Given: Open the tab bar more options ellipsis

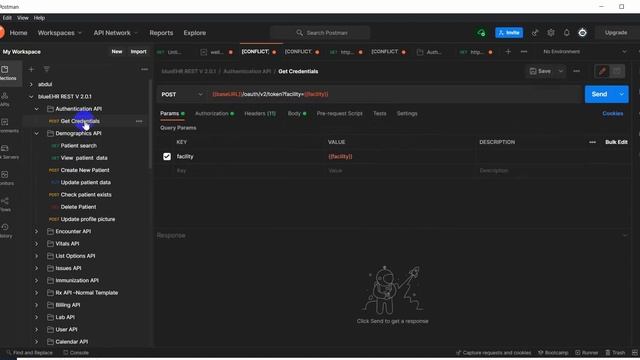Looking at the screenshot, I should (524, 52).
